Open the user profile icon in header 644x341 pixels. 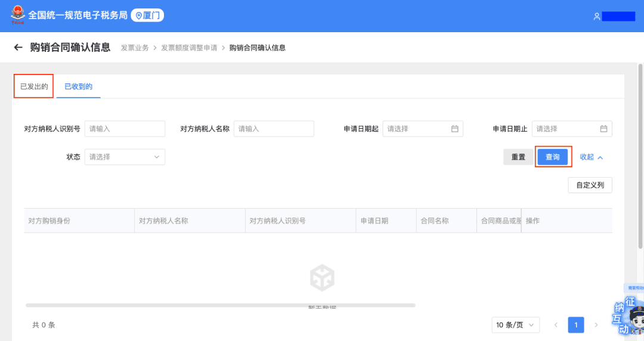[x=596, y=17]
